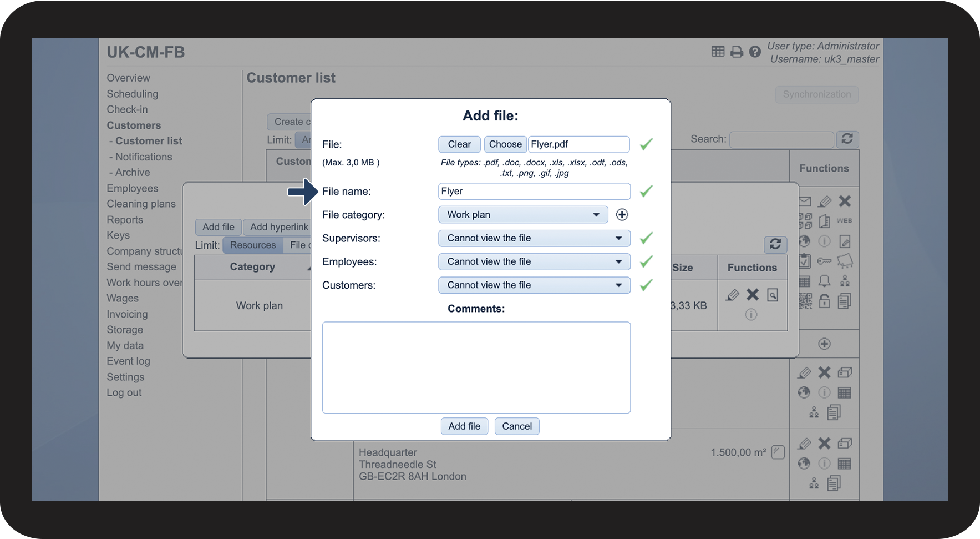This screenshot has width=980, height=539.
Task: Click the Flyer.pdf file path field
Action: point(578,144)
